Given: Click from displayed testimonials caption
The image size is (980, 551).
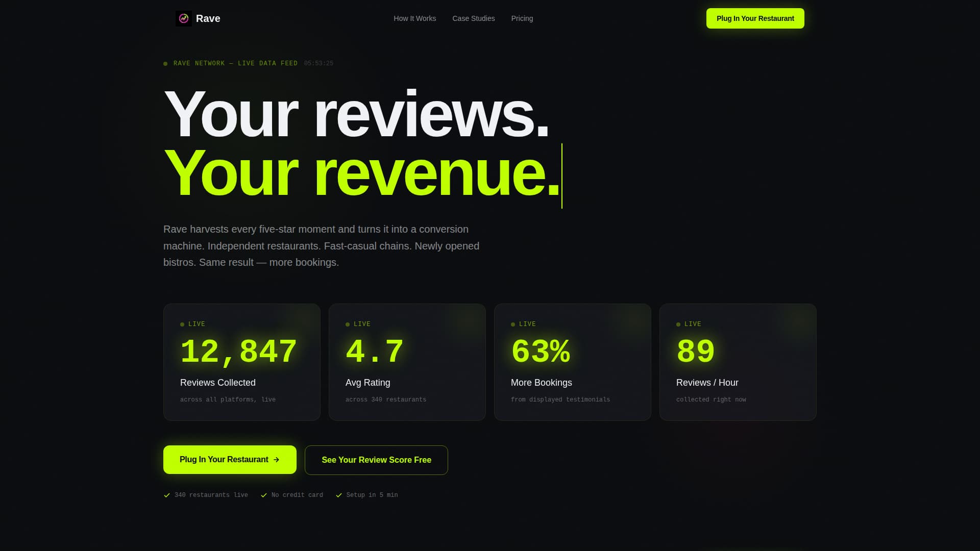Looking at the screenshot, I should tap(560, 399).
